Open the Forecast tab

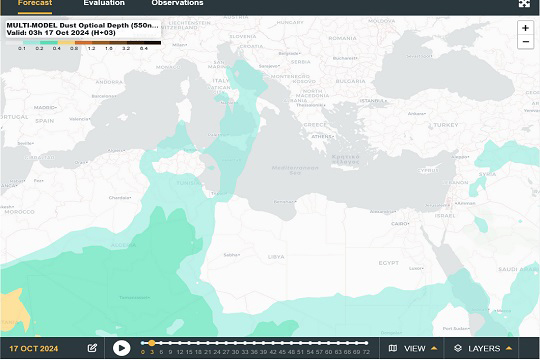(x=35, y=3)
